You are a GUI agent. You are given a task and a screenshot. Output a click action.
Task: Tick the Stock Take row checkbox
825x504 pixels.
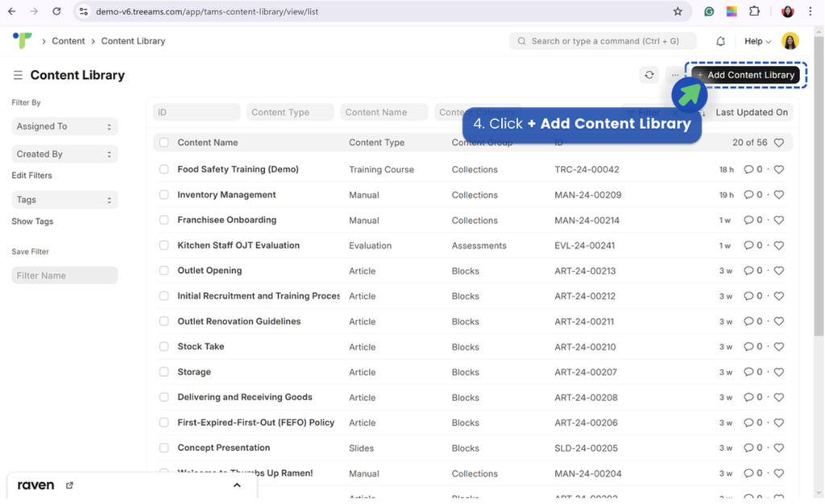164,346
